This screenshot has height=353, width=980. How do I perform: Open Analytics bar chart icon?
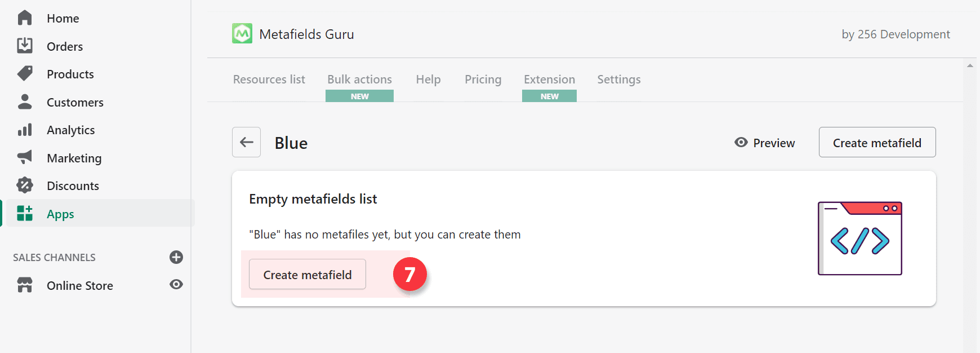25,130
